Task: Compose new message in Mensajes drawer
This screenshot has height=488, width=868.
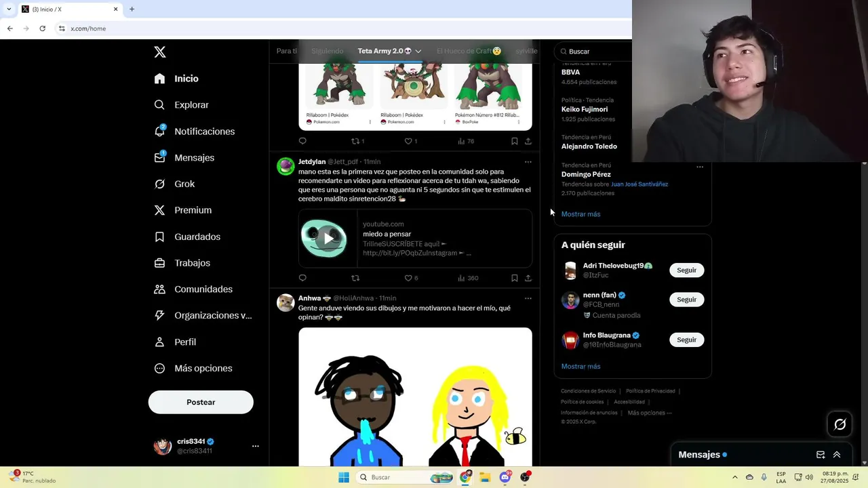Action: 821,455
